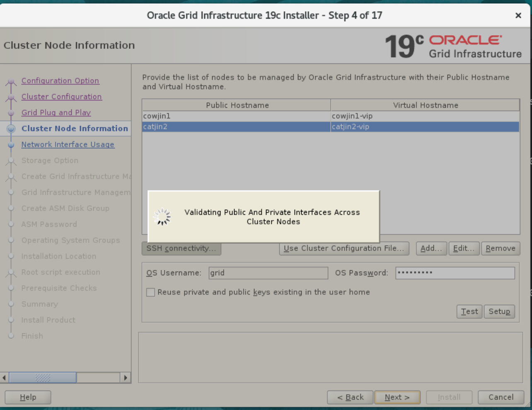Open the Configuration Option step link
The image size is (532, 410).
(60, 81)
